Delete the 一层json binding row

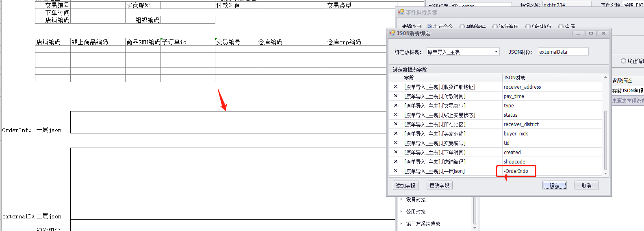[396, 171]
